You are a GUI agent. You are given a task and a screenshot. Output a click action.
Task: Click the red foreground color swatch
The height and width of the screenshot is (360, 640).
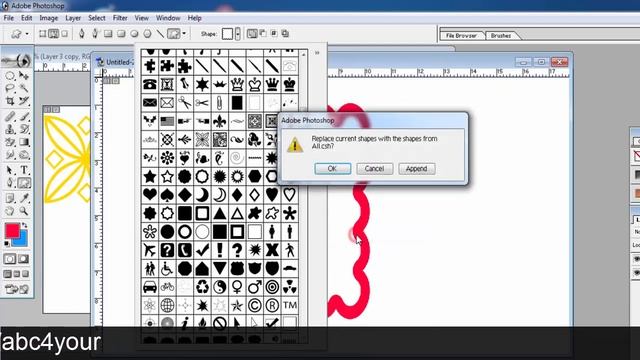(x=12, y=231)
